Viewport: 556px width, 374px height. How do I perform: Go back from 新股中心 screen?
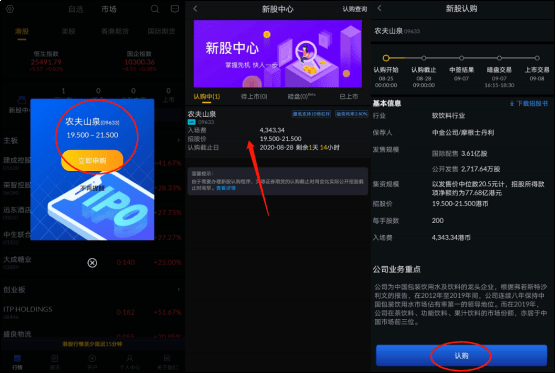click(x=195, y=9)
